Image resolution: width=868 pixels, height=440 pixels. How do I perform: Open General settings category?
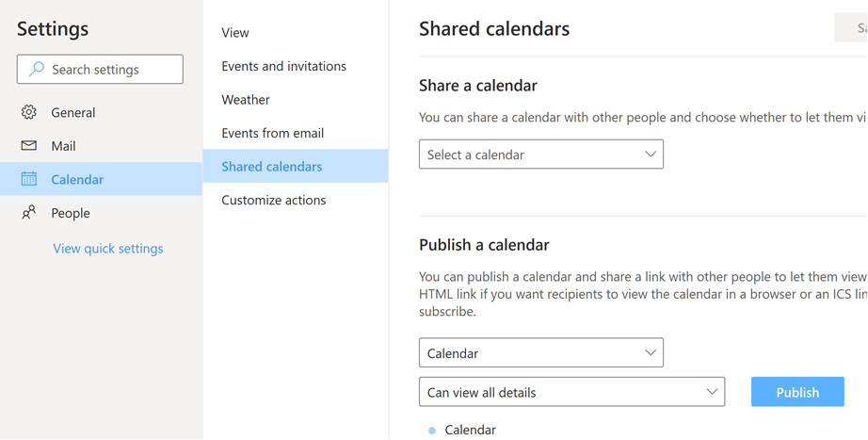(73, 112)
